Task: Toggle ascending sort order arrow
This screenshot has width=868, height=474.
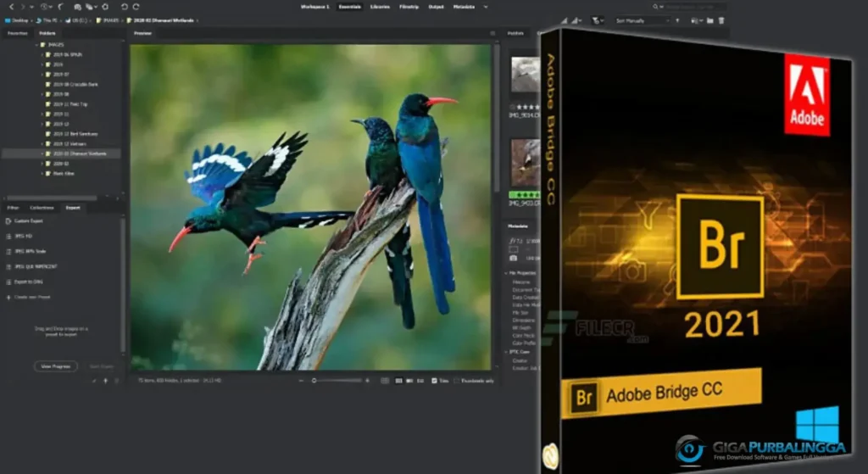Action: pyautogui.click(x=677, y=20)
